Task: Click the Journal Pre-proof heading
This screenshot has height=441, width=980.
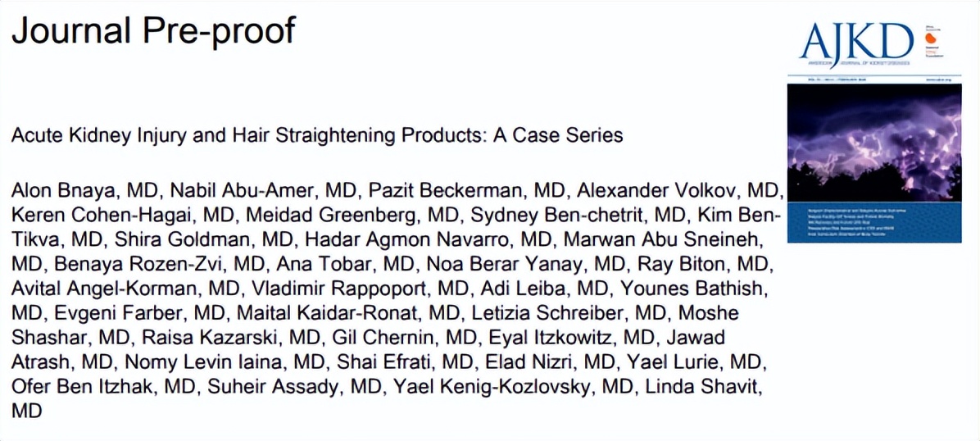Action: (x=152, y=30)
